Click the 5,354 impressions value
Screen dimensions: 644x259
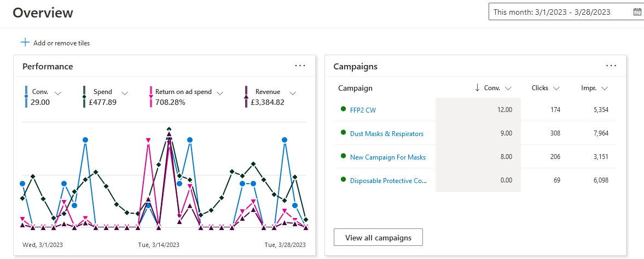pyautogui.click(x=601, y=110)
